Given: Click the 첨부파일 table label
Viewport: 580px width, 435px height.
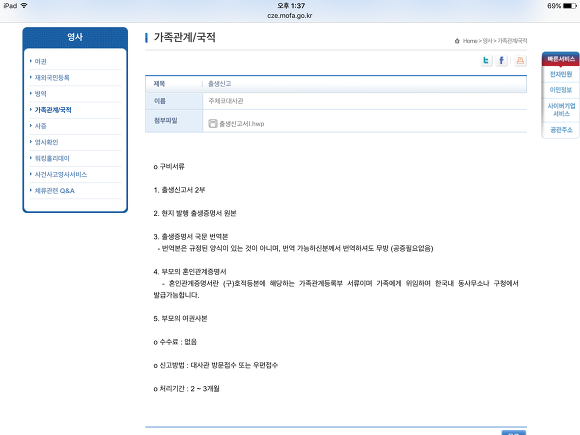Looking at the screenshot, I should [166, 121].
